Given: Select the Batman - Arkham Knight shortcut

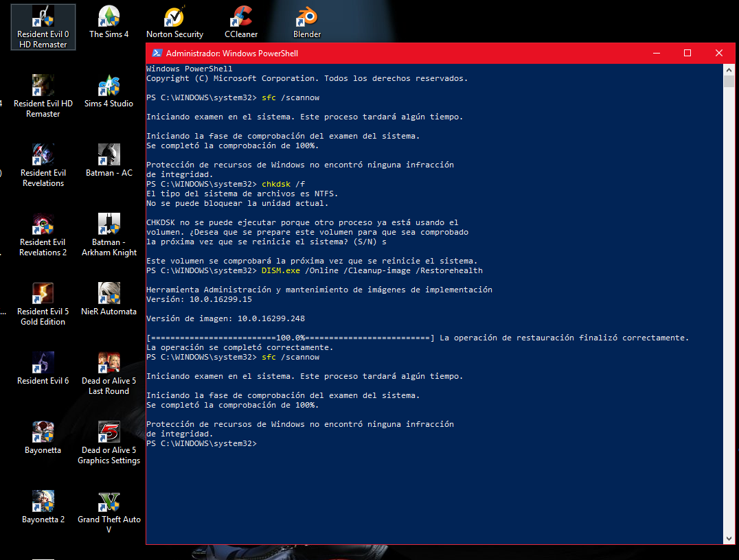Looking at the screenshot, I should [x=109, y=235].
